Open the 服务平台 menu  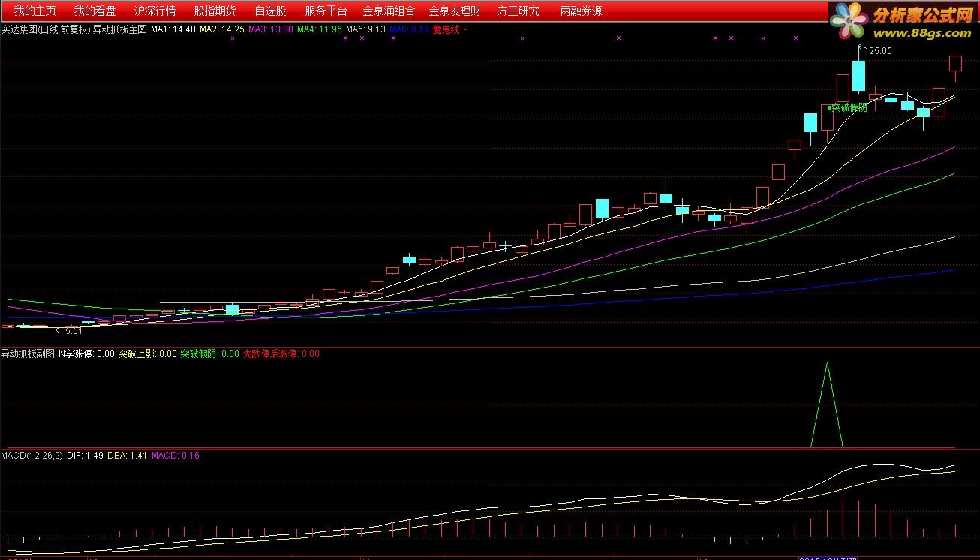(x=326, y=11)
